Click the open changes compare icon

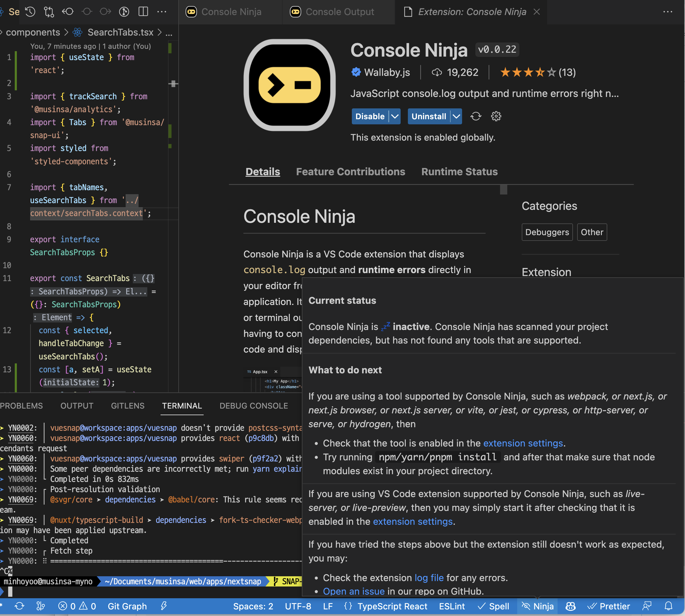click(49, 12)
